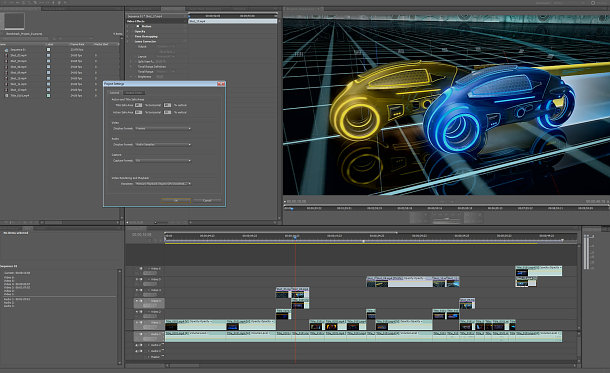The image size is (610, 373).
Task: Click the green label swatch of Title clip
Action: tap(48, 95)
